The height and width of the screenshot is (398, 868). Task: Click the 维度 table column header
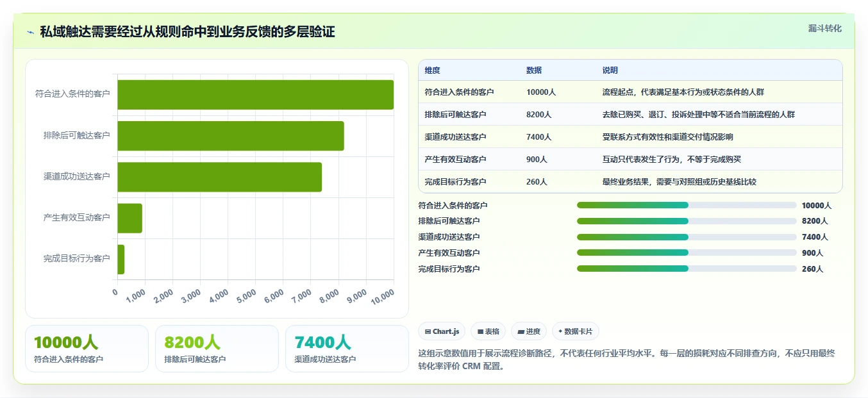(x=433, y=70)
